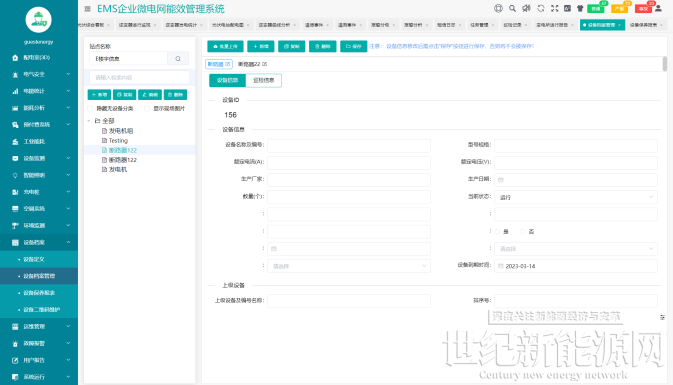Open the 断路器22 device tab
The image size is (673, 385).
tap(252, 64)
